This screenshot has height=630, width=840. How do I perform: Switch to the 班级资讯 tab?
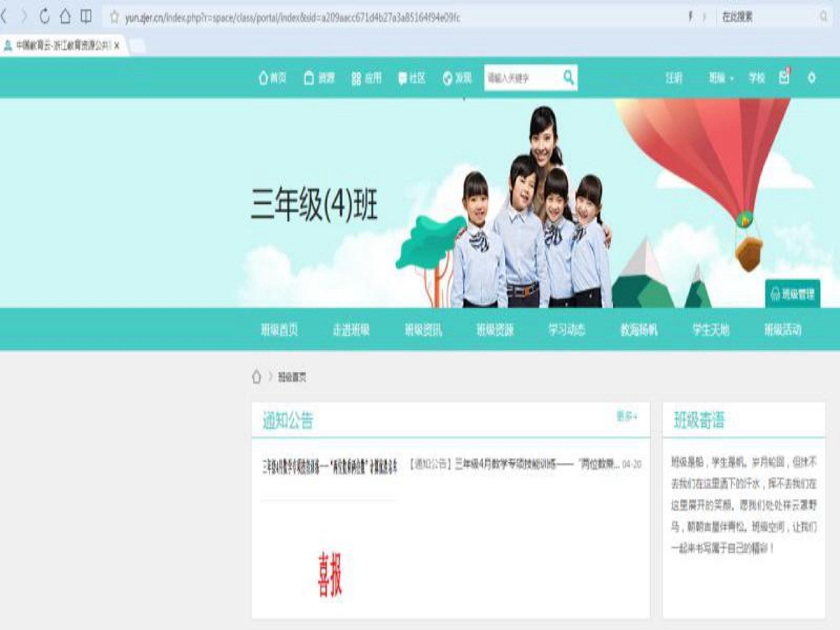point(423,330)
